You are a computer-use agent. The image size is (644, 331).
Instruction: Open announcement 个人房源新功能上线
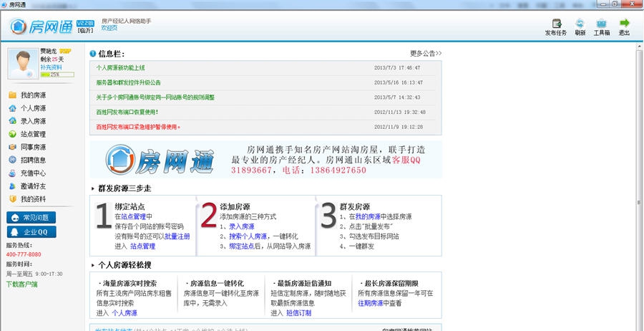[120, 68]
